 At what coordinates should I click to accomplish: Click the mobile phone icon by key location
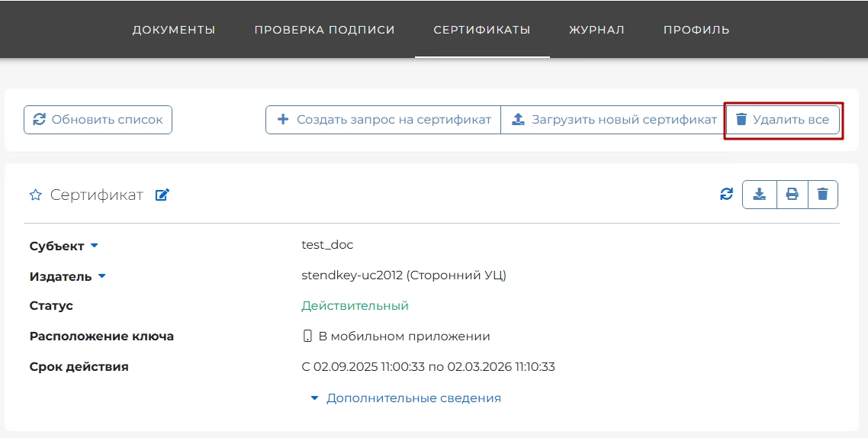(307, 337)
